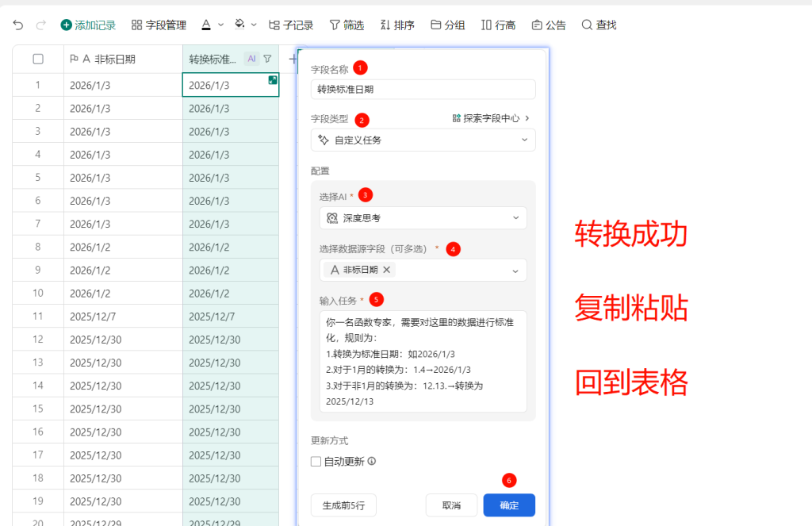Click the expand icon in selected cell

[x=273, y=80]
